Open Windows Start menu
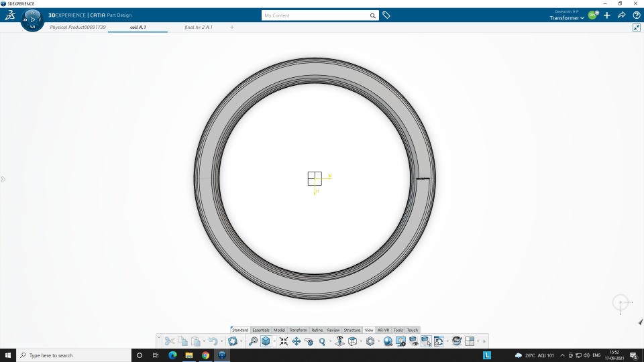The width and height of the screenshot is (644, 362). coord(8,355)
